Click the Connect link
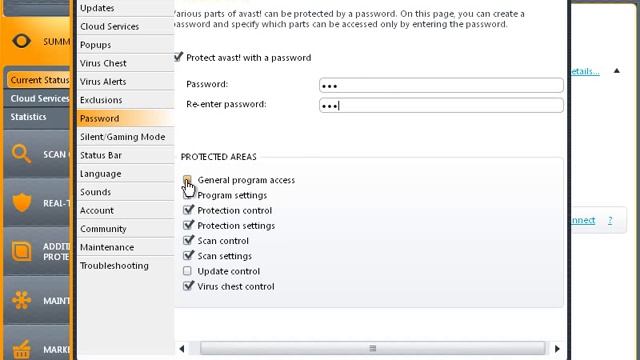Image resolution: width=640 pixels, height=360 pixels. point(582,220)
